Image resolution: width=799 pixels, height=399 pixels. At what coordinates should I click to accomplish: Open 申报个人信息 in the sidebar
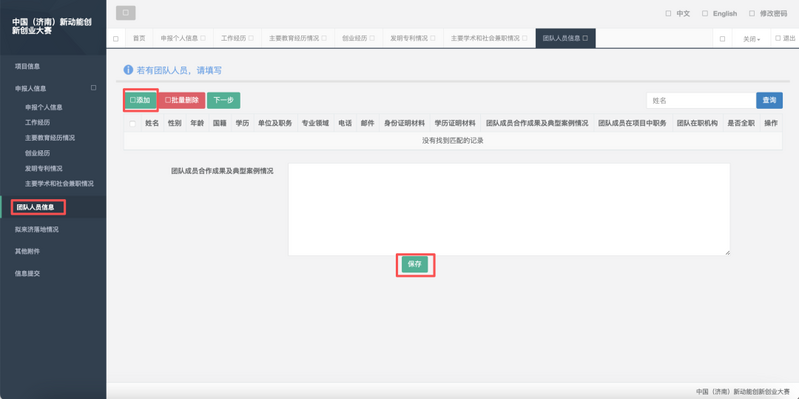click(x=44, y=108)
